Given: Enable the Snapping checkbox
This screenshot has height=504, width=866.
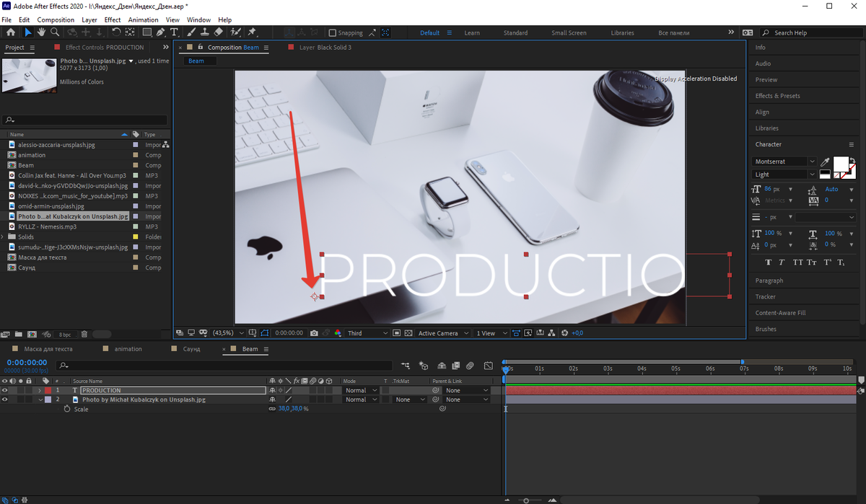Looking at the screenshot, I should click(x=332, y=32).
